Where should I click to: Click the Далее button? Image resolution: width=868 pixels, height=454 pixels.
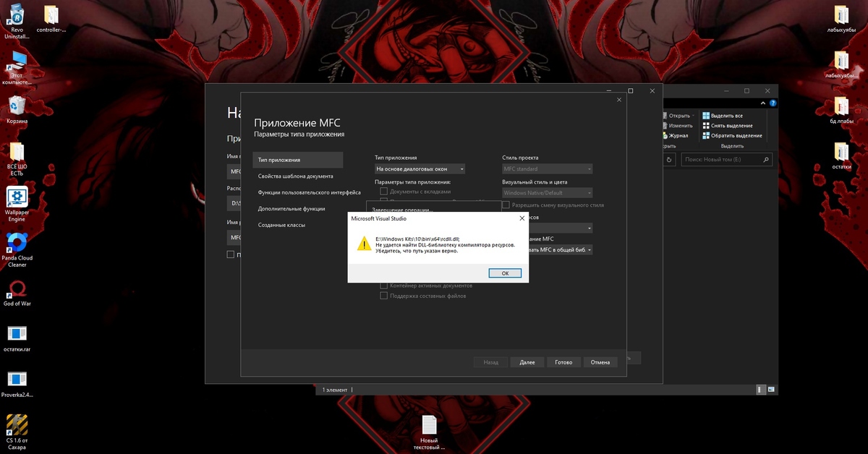click(527, 362)
